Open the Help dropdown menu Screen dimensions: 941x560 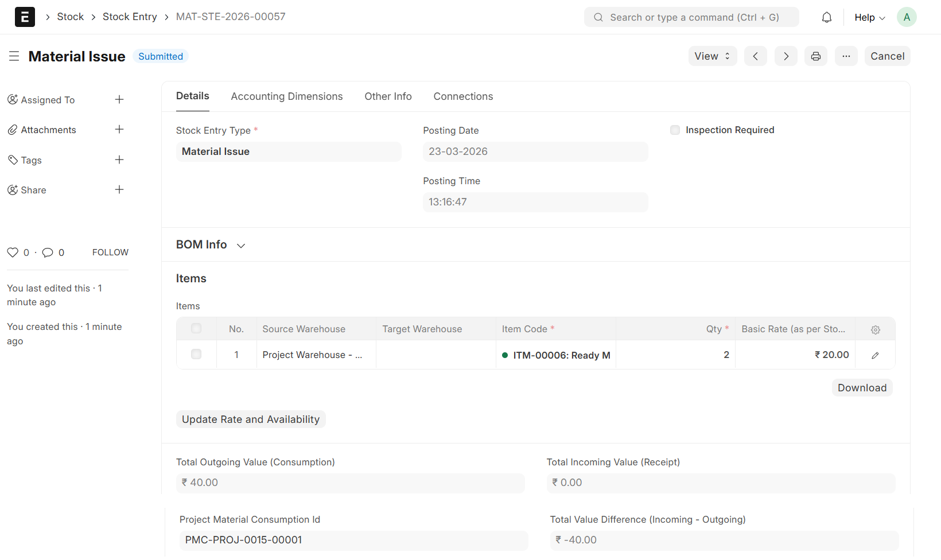[x=869, y=17]
